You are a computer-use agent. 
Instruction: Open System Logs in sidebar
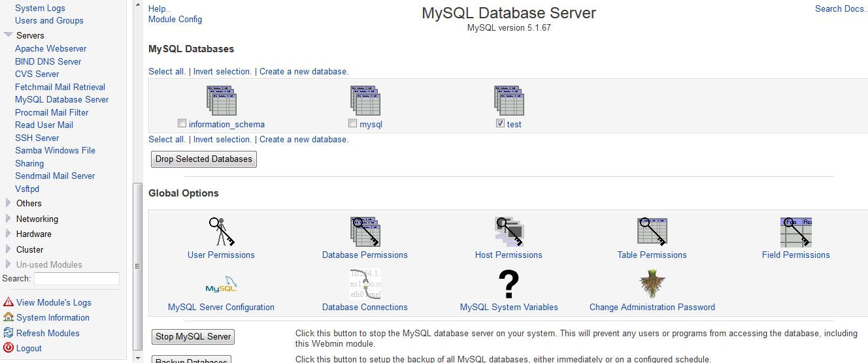tap(40, 8)
